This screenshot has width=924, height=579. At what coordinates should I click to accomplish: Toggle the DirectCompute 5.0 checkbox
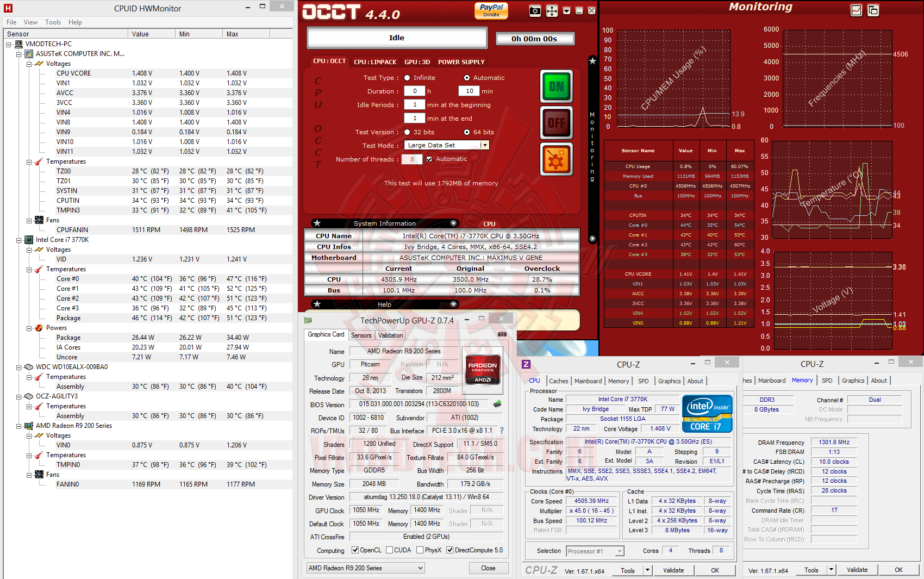[449, 550]
